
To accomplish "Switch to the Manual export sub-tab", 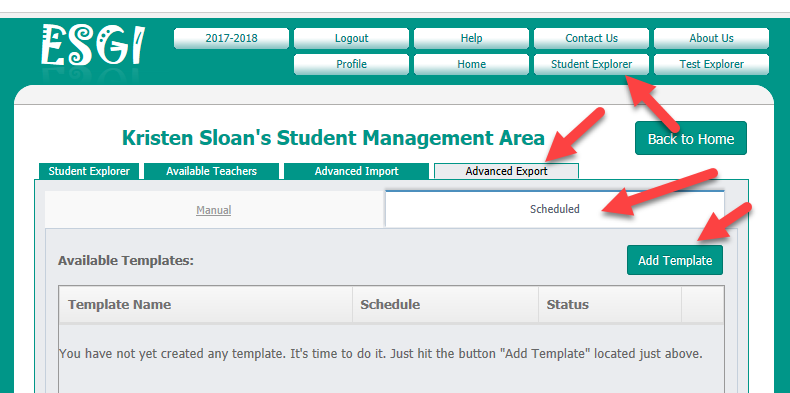I will point(214,210).
